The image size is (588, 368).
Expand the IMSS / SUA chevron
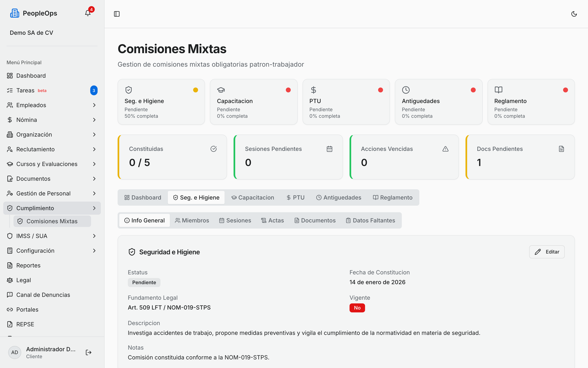94,236
